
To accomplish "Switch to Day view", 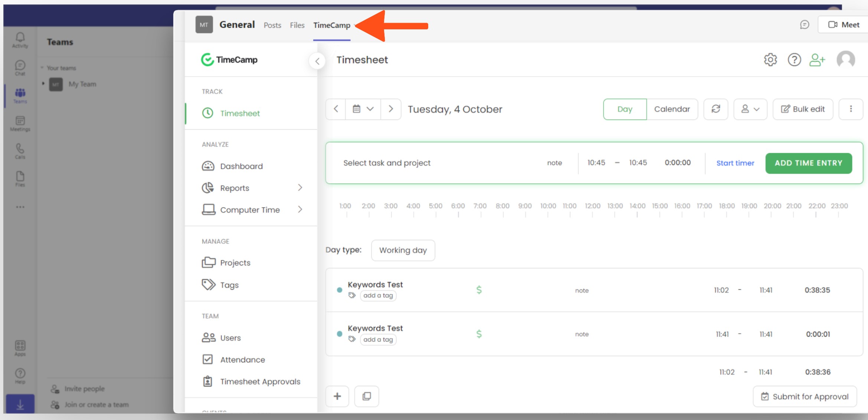I will [x=625, y=109].
